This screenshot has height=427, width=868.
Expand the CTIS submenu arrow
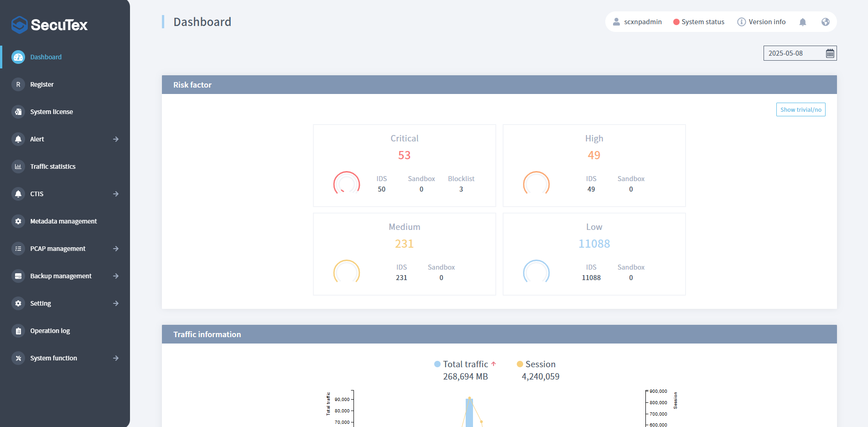[x=116, y=194]
